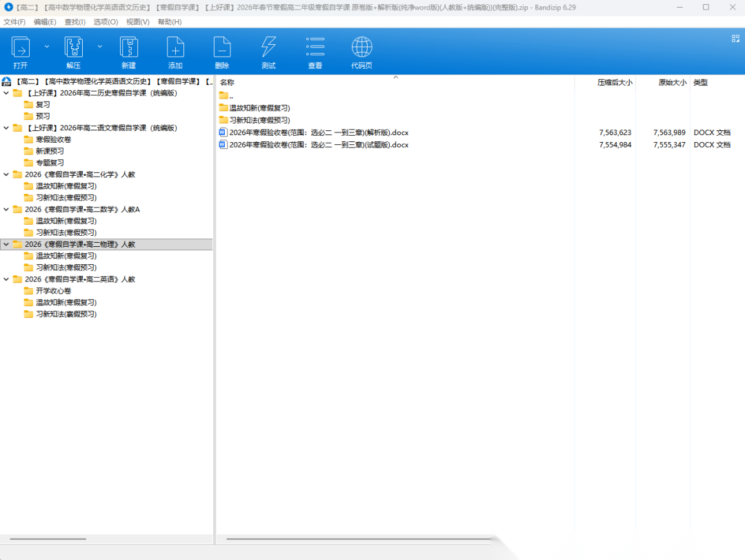Click the 测试 (Test) lightning icon
Image resolution: width=745 pixels, height=560 pixels.
pos(268,48)
